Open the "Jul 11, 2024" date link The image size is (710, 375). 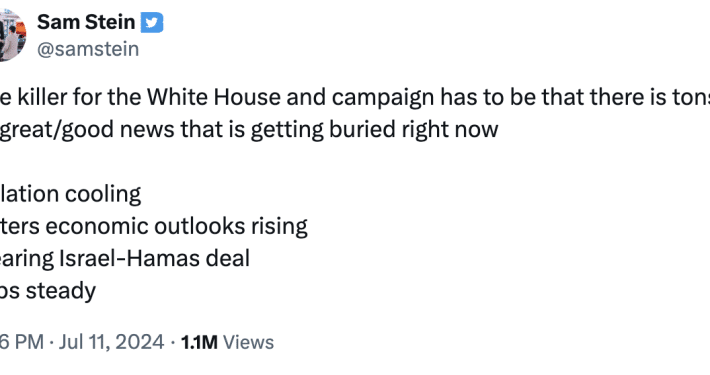[111, 342]
